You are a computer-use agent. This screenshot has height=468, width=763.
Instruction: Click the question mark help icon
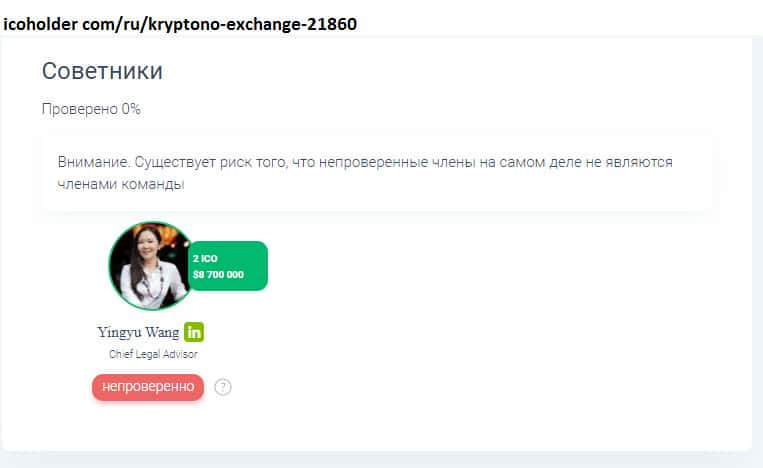[x=223, y=387]
